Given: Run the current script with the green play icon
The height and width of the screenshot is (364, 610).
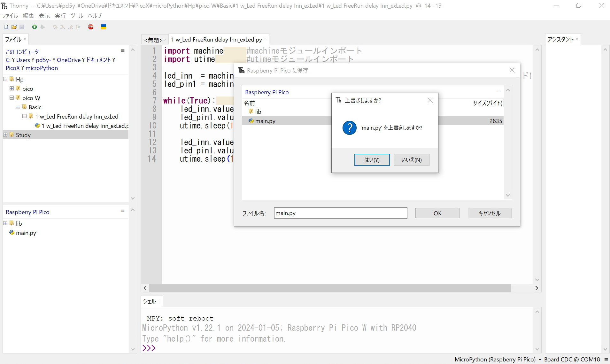Looking at the screenshot, I should click(x=35, y=27).
